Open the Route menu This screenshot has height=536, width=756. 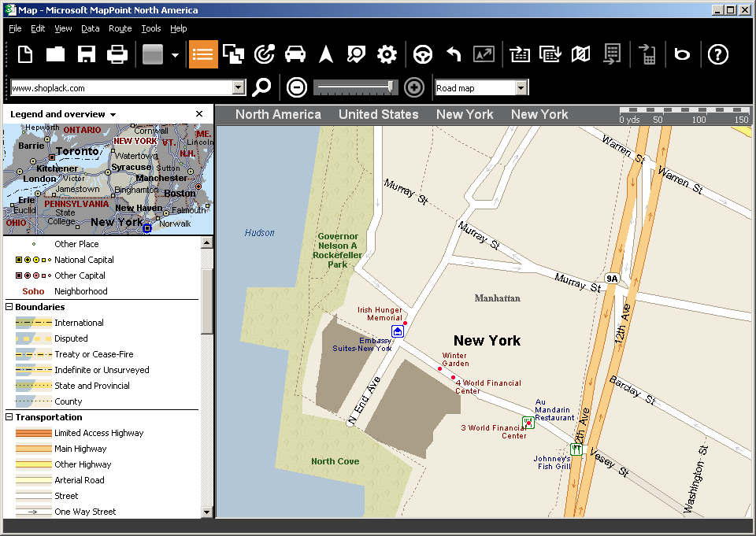[120, 28]
